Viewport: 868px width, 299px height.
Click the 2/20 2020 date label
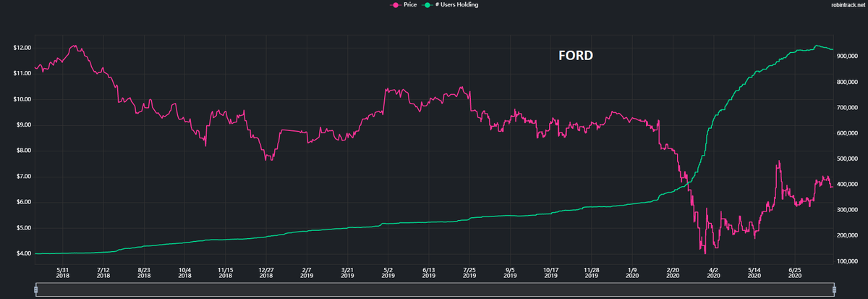coord(673,272)
